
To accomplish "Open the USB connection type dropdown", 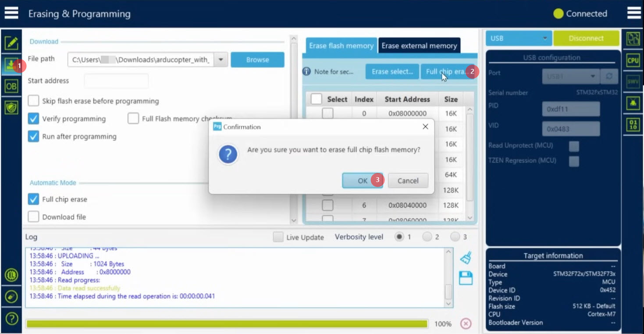I will [x=518, y=38].
